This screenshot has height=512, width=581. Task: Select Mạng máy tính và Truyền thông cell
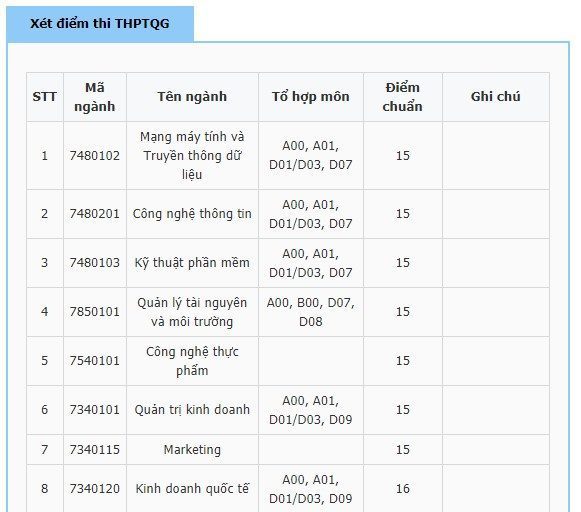tap(192, 156)
